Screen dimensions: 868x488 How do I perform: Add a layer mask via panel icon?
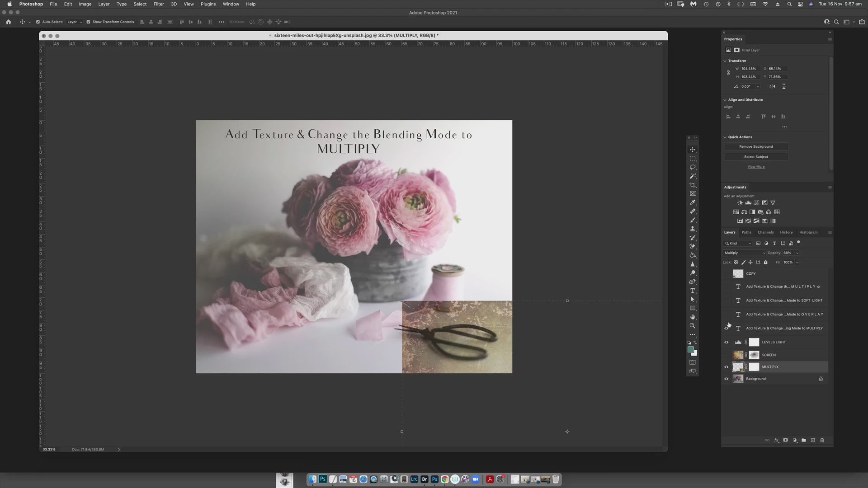pyautogui.click(x=785, y=440)
